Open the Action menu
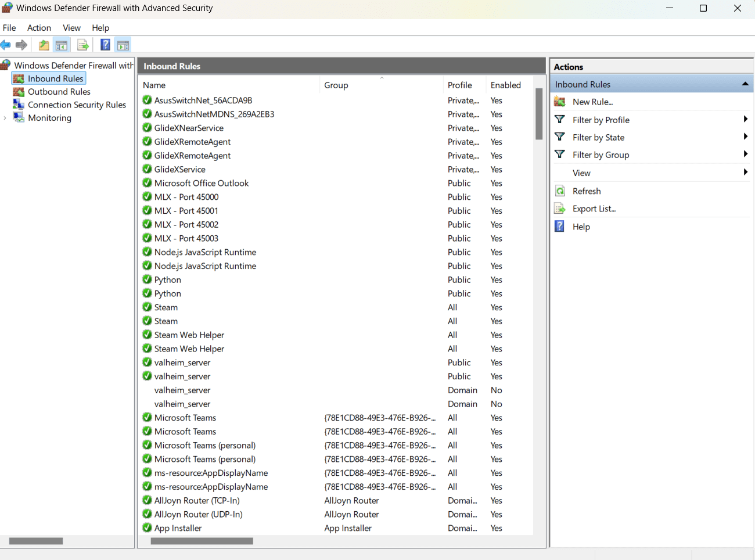Viewport: 755px width, 560px height. [39, 28]
